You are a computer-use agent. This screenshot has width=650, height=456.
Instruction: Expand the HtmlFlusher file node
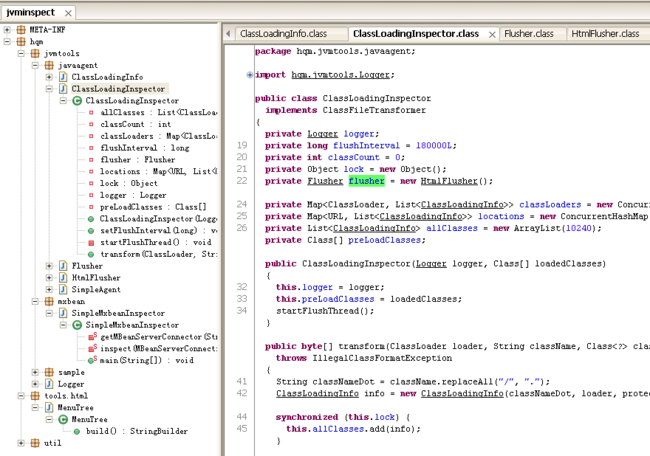click(49, 277)
